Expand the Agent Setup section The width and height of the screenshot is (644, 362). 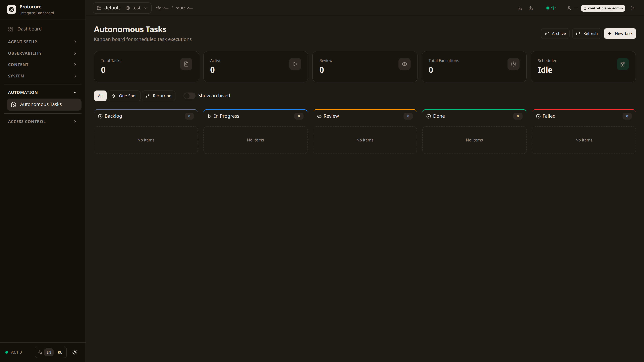pyautogui.click(x=42, y=42)
